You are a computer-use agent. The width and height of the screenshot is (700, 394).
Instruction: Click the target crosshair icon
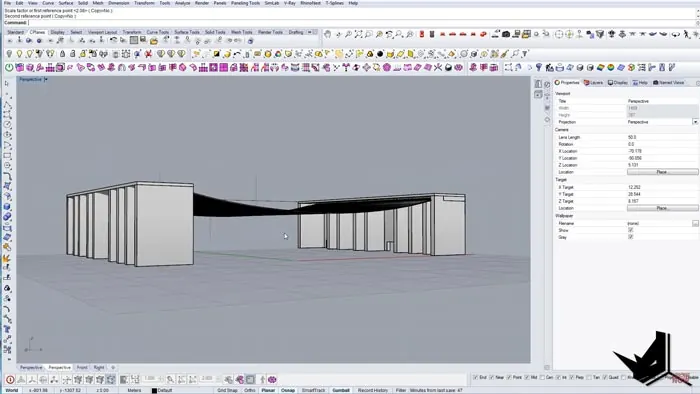coord(558,34)
